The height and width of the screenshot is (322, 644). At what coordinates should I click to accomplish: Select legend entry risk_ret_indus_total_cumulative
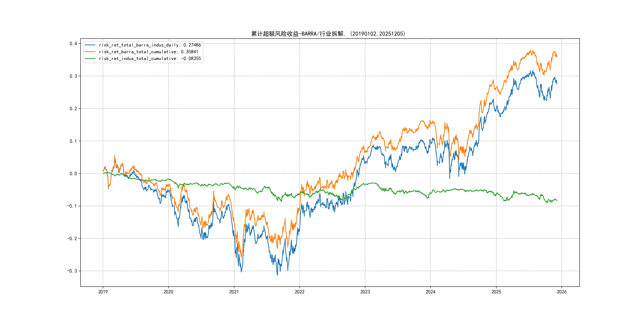tap(150, 58)
